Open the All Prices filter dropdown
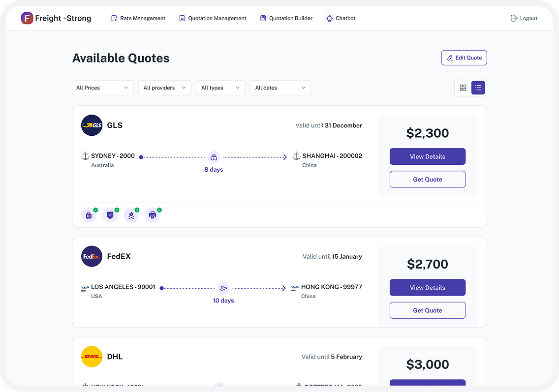559x392 pixels. [x=102, y=88]
